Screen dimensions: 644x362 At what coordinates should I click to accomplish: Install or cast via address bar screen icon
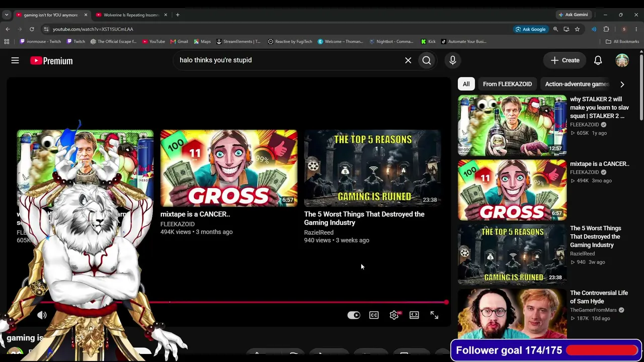(567, 29)
